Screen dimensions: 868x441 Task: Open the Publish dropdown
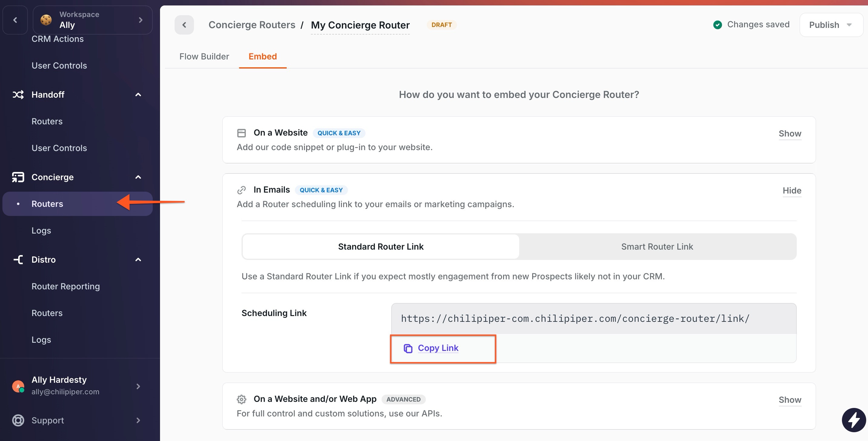831,25
